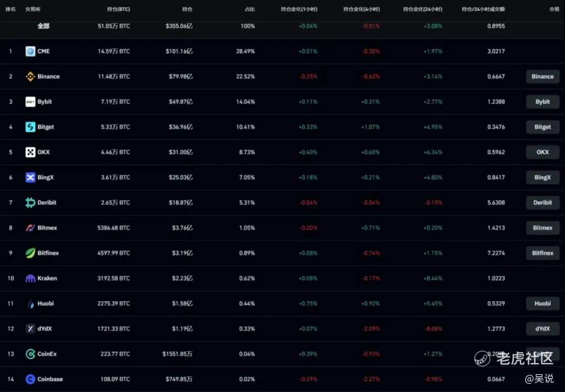Click the Coinbase logo icon

[30, 379]
